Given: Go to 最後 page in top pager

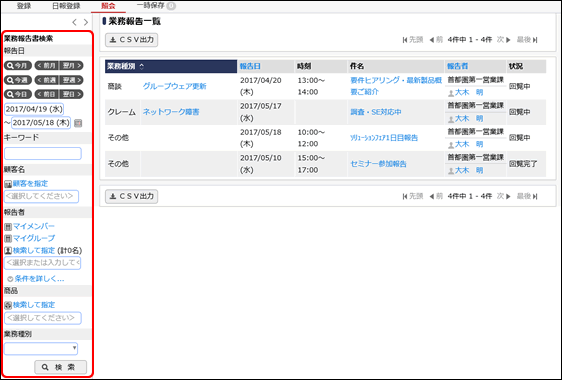Looking at the screenshot, I should click(x=527, y=40).
